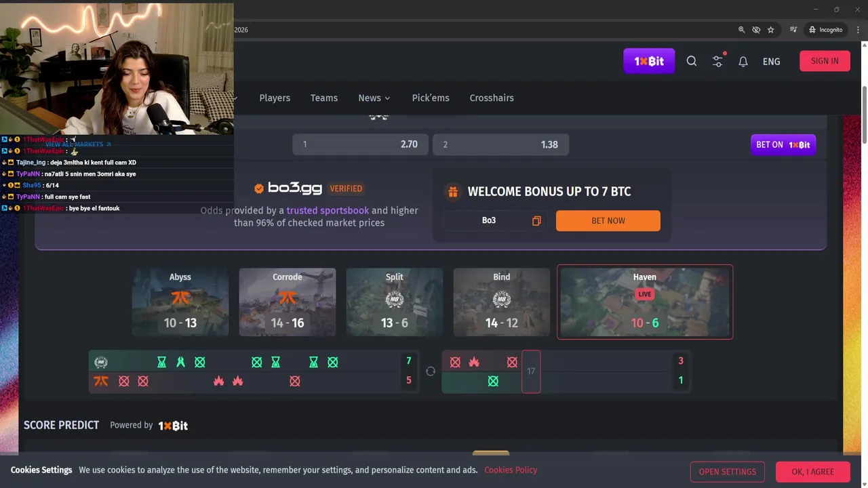Select the Split map card 13-6
This screenshot has width=868, height=488.
point(395,302)
